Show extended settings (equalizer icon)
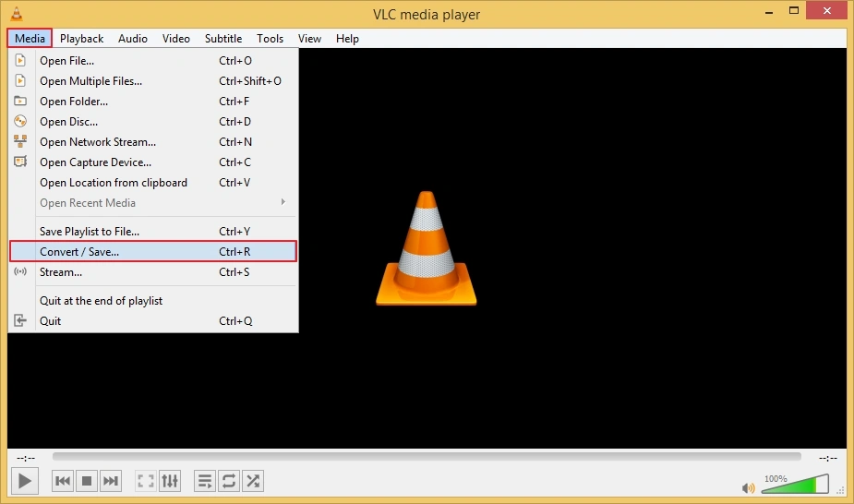 click(x=170, y=481)
